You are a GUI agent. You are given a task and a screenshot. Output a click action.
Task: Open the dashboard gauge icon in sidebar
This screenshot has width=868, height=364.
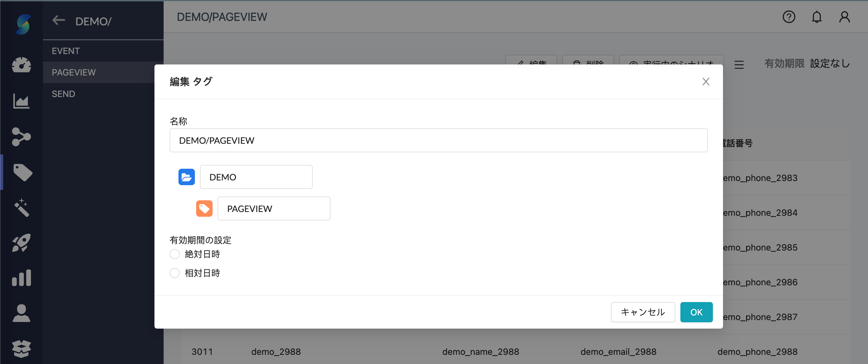[21, 65]
